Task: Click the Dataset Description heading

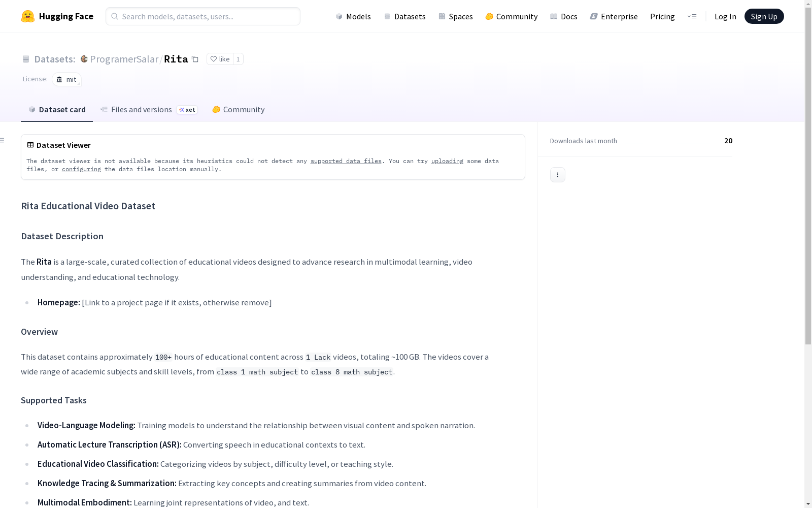Action: 62,236
